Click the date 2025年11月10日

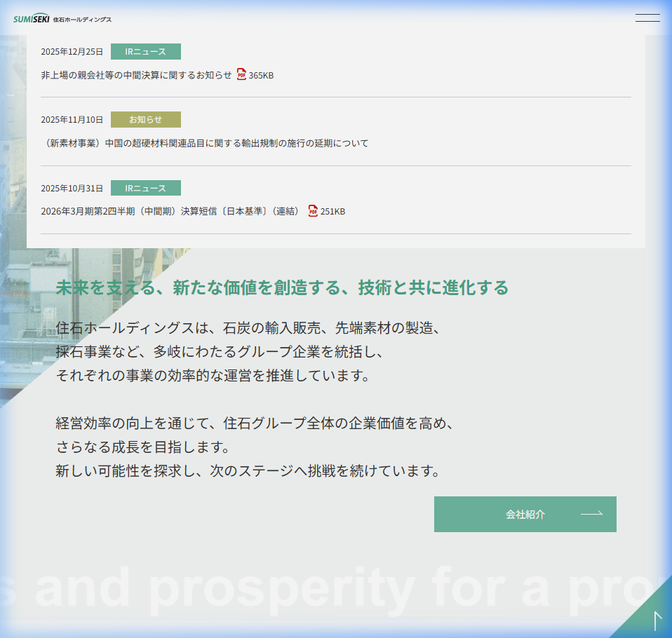tap(72, 119)
